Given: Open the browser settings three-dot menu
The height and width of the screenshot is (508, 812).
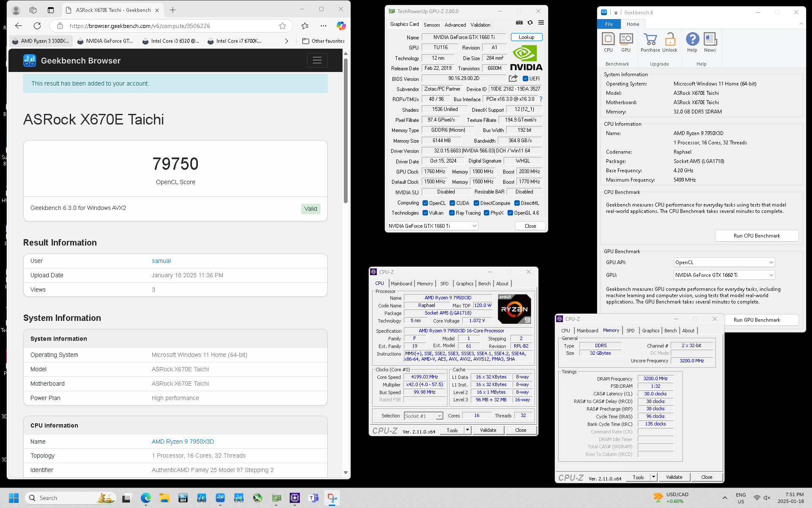Looking at the screenshot, I should [x=324, y=26].
